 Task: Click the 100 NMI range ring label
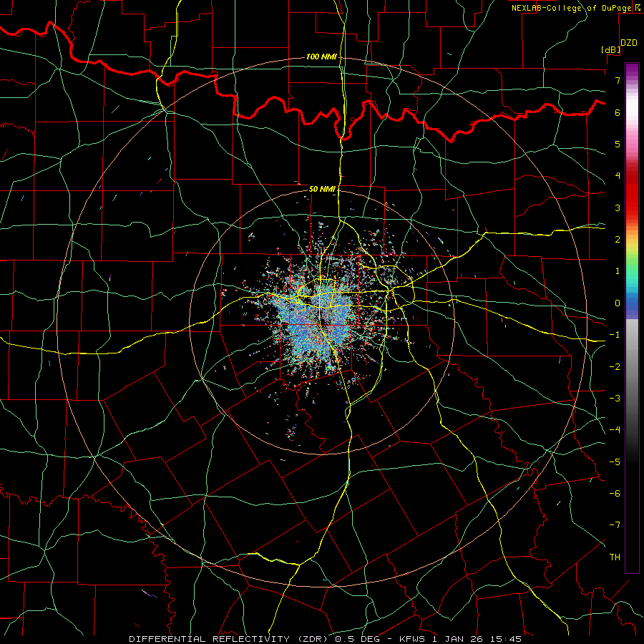(321, 57)
